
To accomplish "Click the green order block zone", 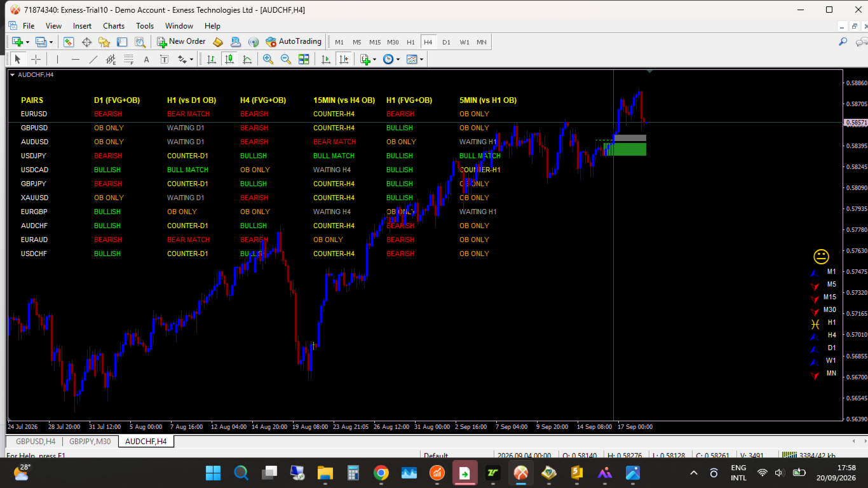I will pyautogui.click(x=625, y=149).
